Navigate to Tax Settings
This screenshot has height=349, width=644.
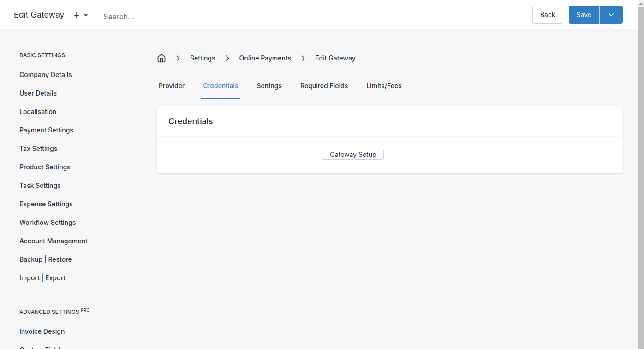38,149
